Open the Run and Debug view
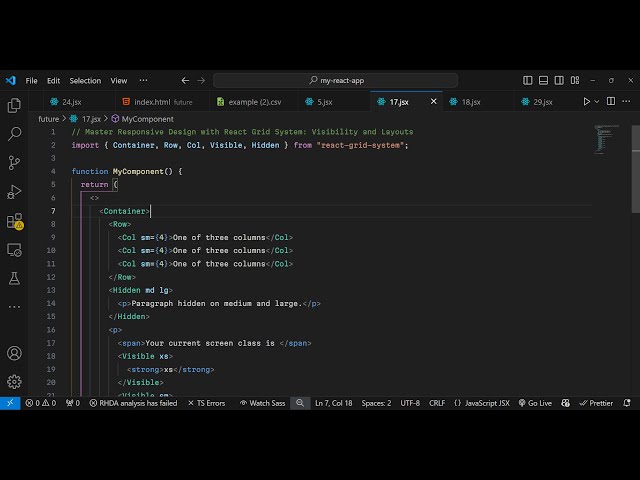This screenshot has height=480, width=640. (x=14, y=191)
